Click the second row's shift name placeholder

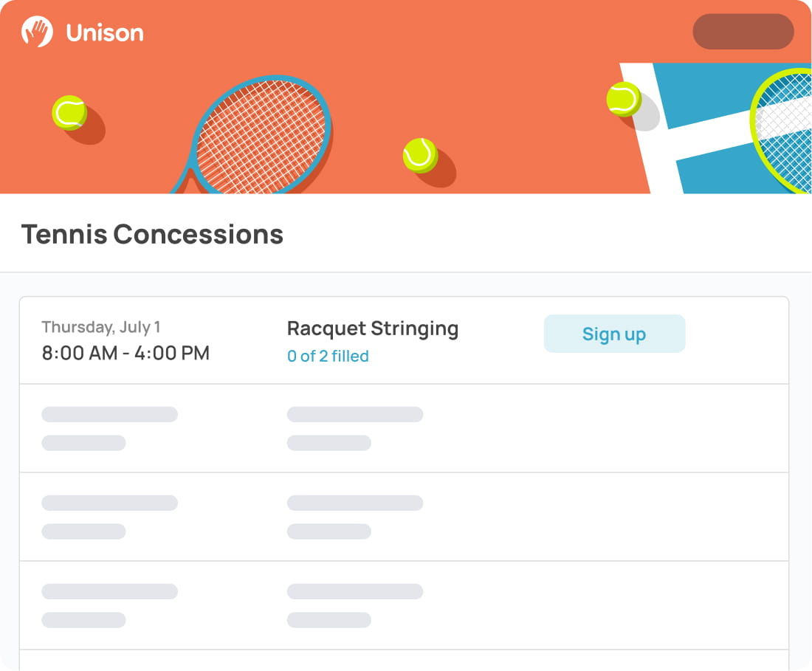point(354,414)
